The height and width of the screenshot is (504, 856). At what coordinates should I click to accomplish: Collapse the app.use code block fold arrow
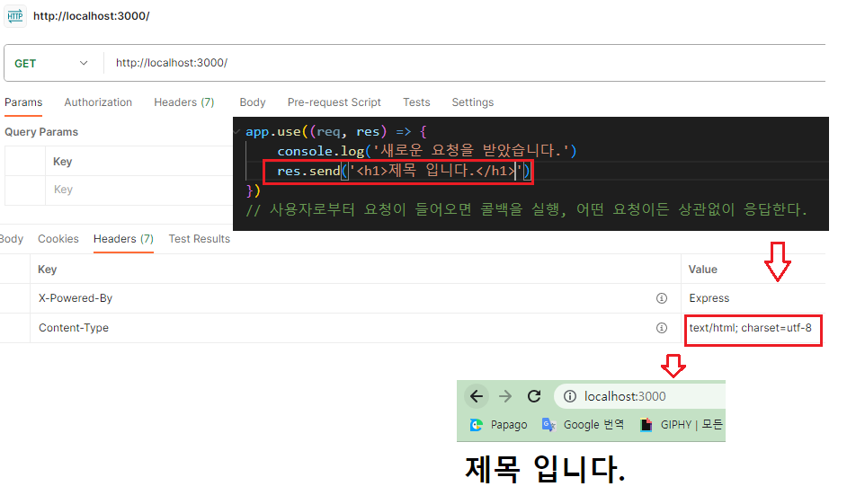click(237, 132)
